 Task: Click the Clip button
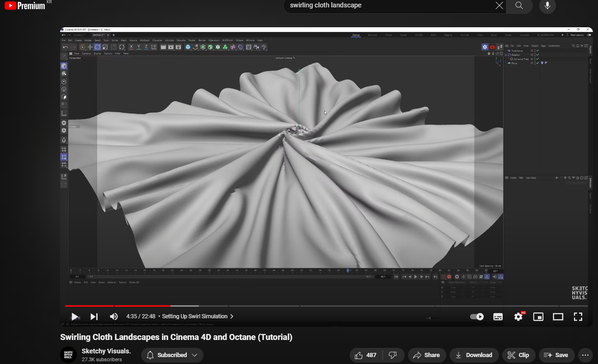pos(518,355)
